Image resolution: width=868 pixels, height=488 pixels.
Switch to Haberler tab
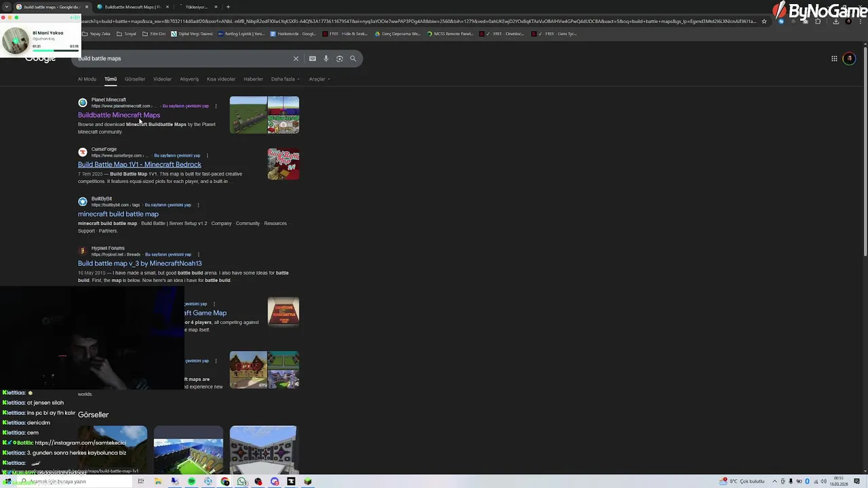(x=254, y=79)
